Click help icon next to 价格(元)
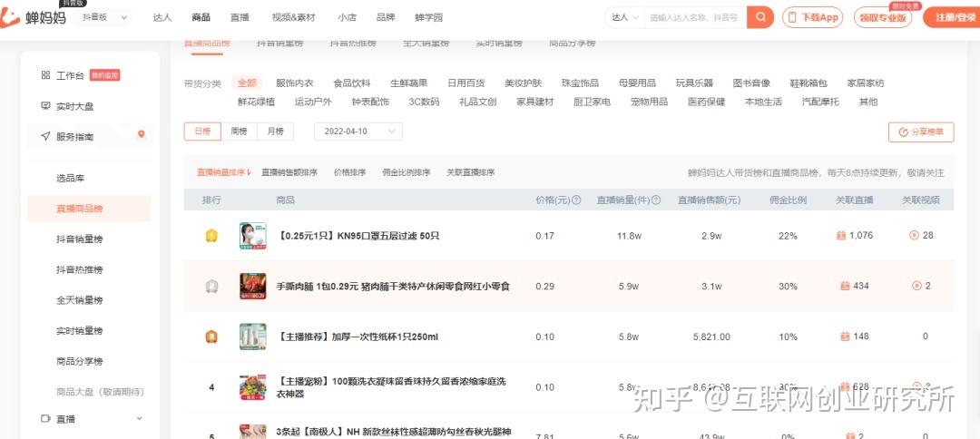Image resolution: width=980 pixels, height=439 pixels. [577, 200]
